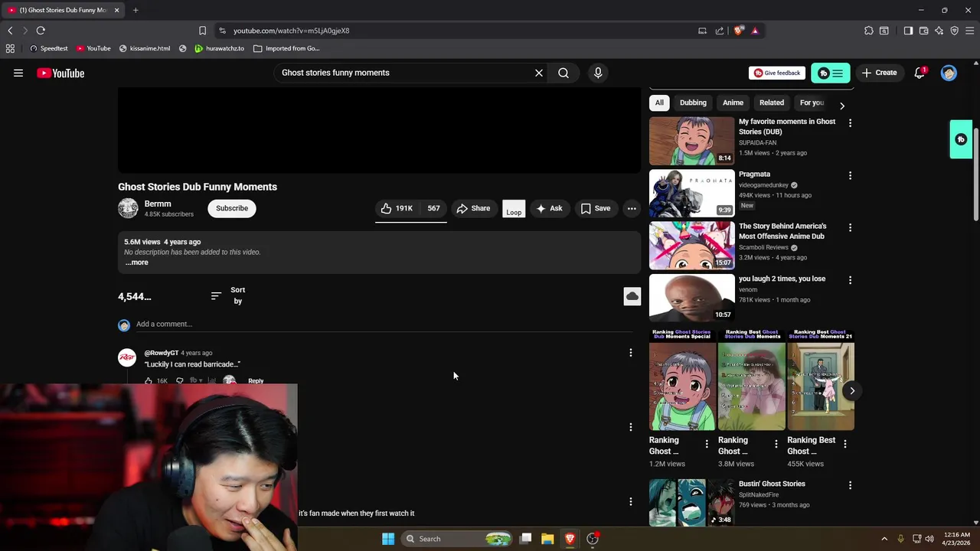
Task: Toggle the Loop button
Action: tap(514, 208)
